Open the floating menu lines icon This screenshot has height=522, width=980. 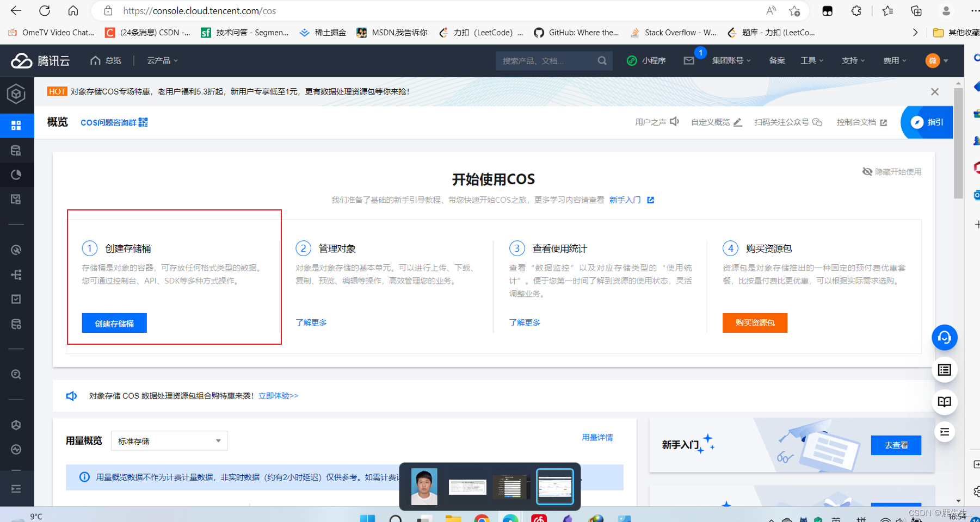pyautogui.click(x=945, y=432)
